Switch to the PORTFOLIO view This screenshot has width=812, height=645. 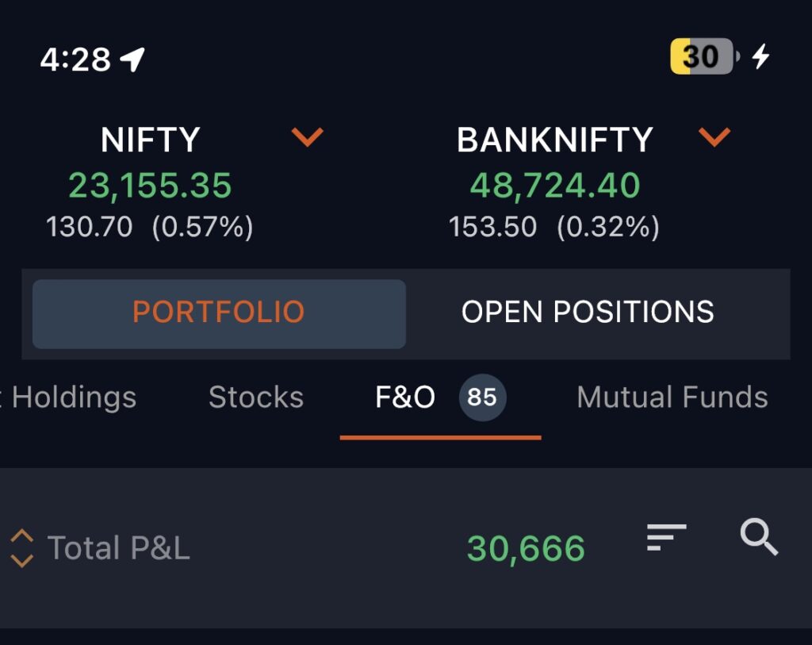pyautogui.click(x=219, y=313)
